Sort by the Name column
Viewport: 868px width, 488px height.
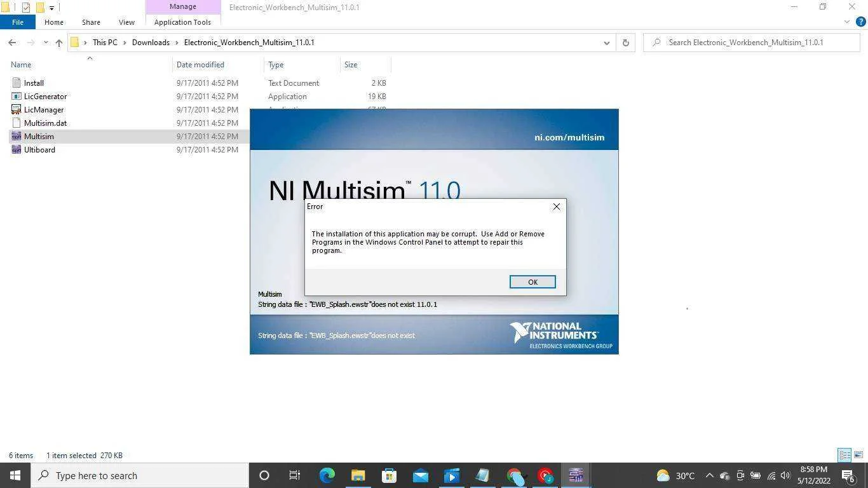[21, 65]
